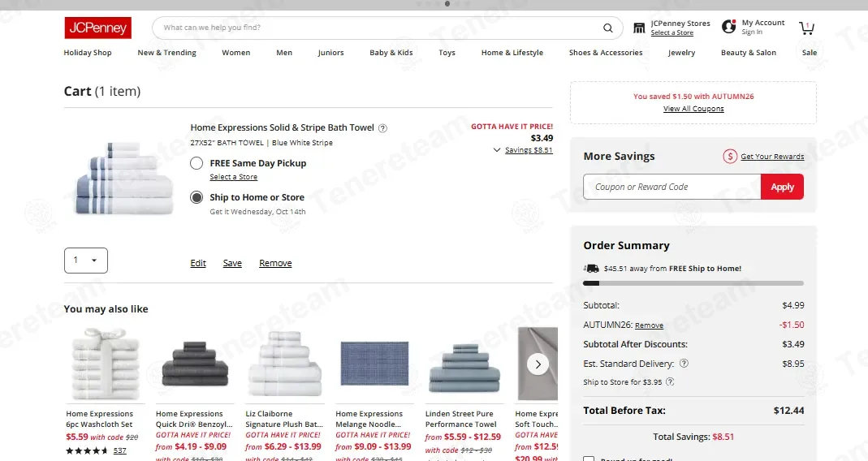Click Linden Street Pure Performance Towel name
Screen dimensions: 868x461
point(460,419)
